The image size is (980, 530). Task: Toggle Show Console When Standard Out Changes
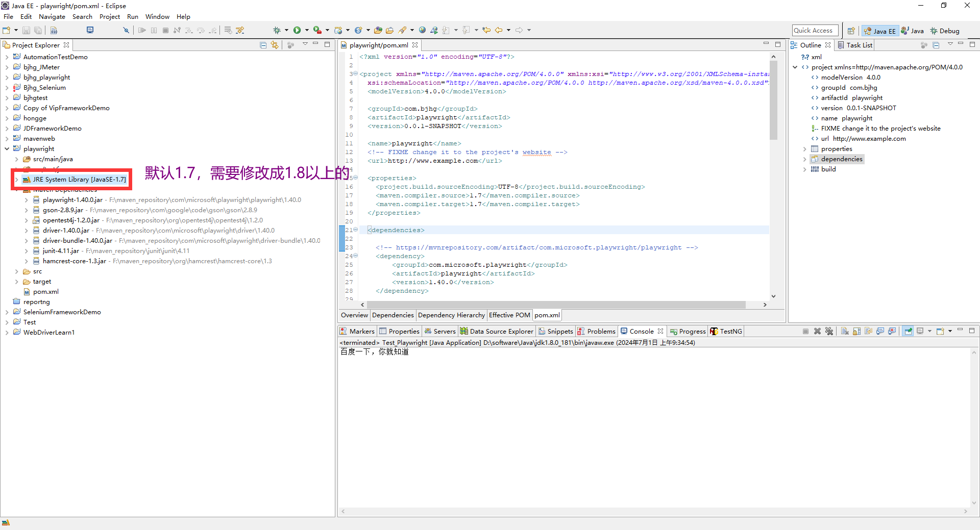point(880,331)
